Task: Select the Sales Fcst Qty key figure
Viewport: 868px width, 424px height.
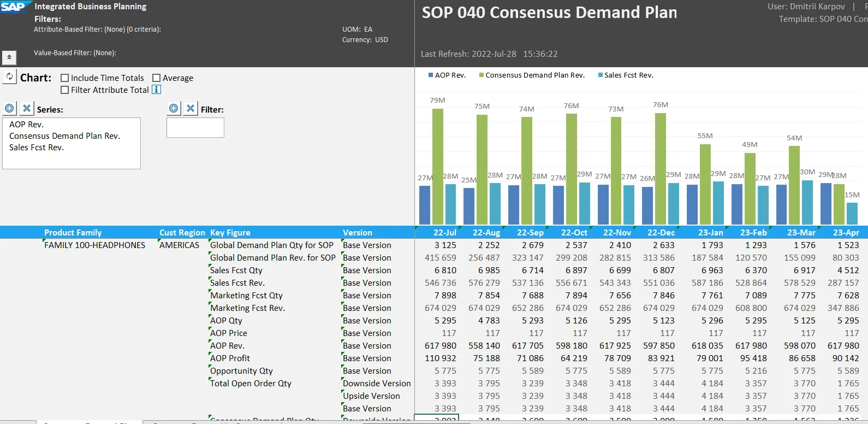Action: pos(236,270)
